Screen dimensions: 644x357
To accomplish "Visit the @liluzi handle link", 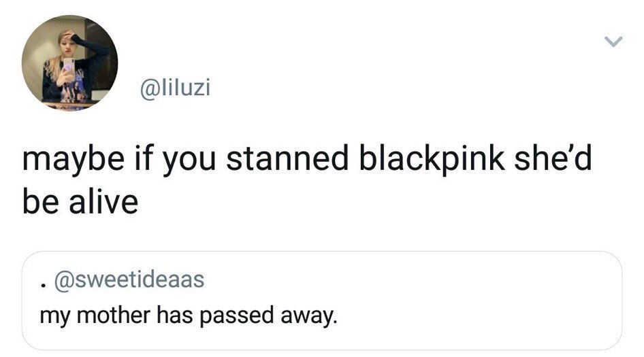I will pos(176,88).
